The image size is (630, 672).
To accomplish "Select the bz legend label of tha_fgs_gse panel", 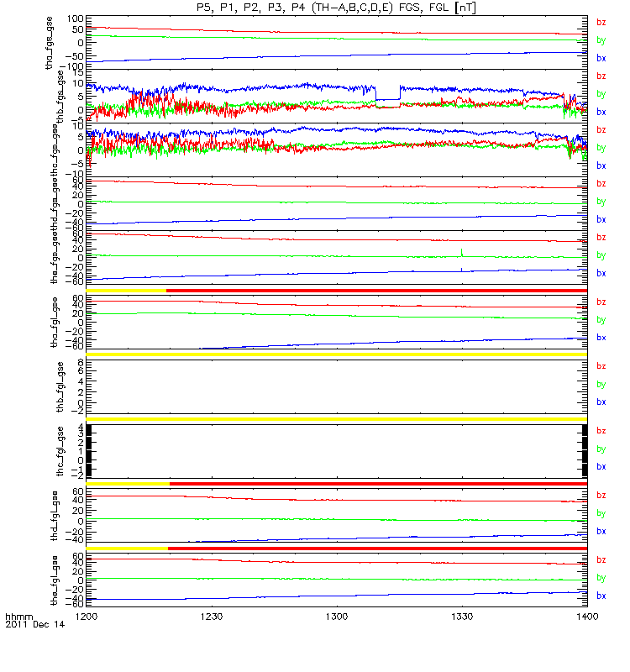I will [x=601, y=23].
